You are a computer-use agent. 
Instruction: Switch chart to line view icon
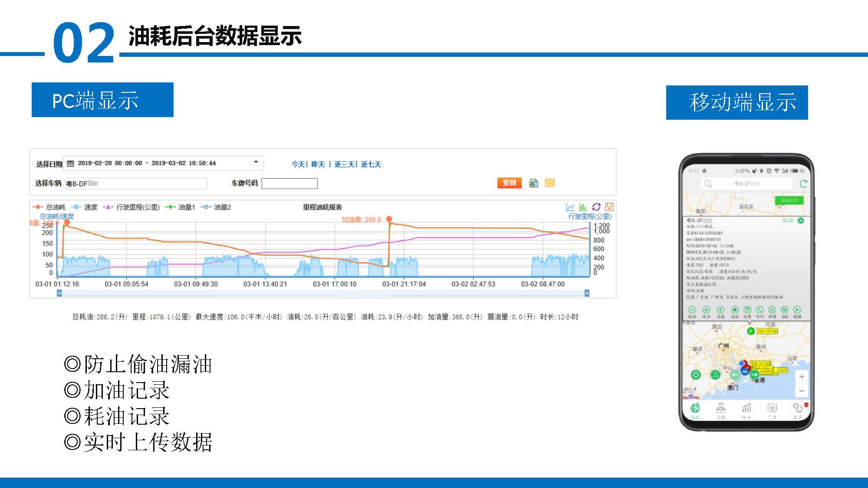(570, 207)
